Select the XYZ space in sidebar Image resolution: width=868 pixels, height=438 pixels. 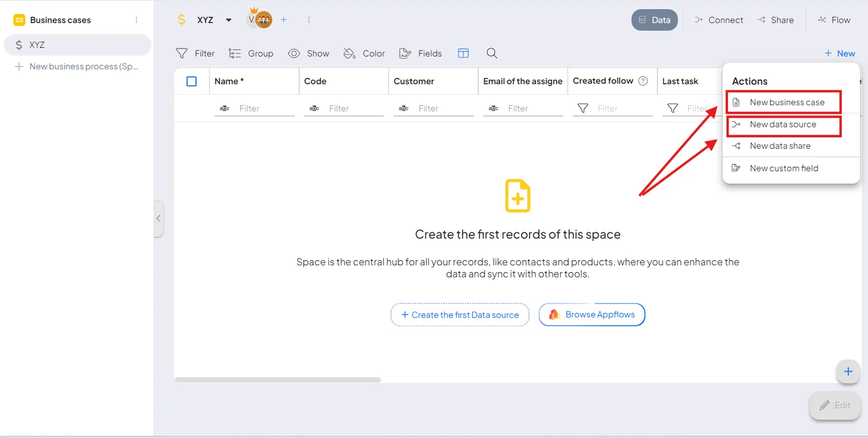coord(78,45)
